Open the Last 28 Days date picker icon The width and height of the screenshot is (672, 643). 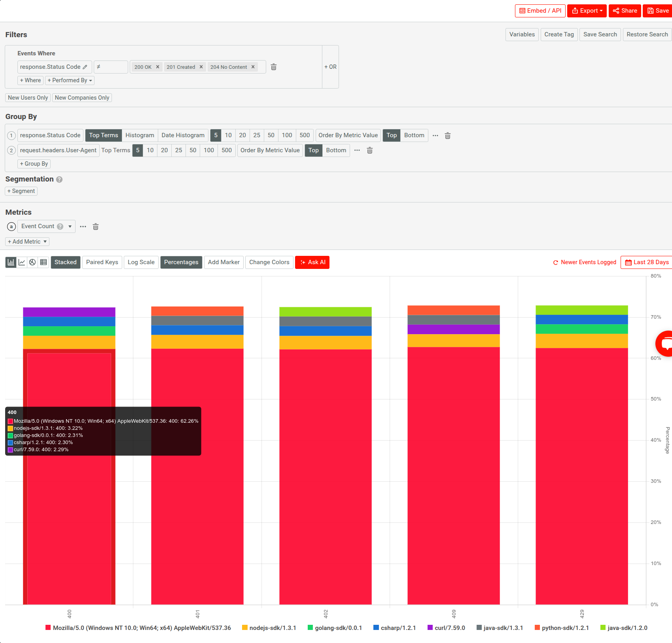(x=628, y=262)
